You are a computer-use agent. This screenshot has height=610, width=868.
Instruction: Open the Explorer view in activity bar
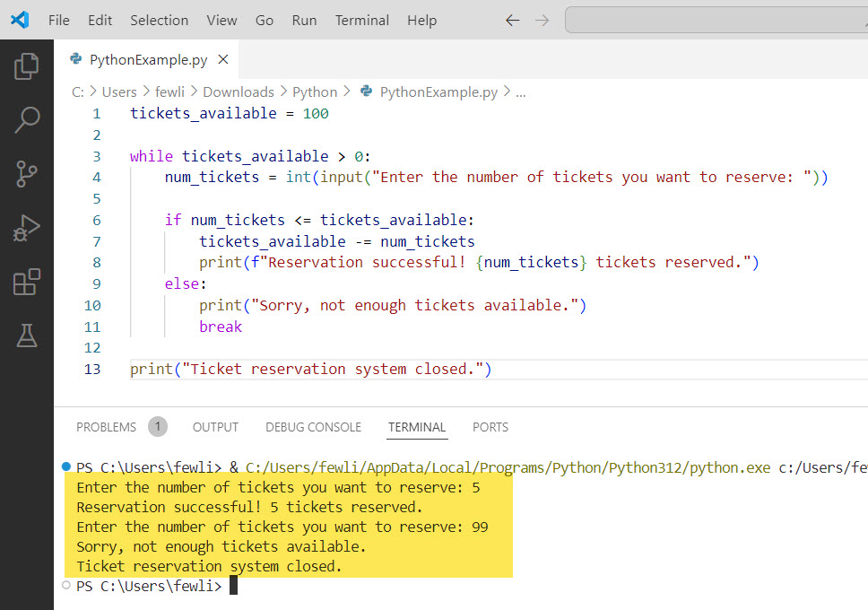[27, 65]
